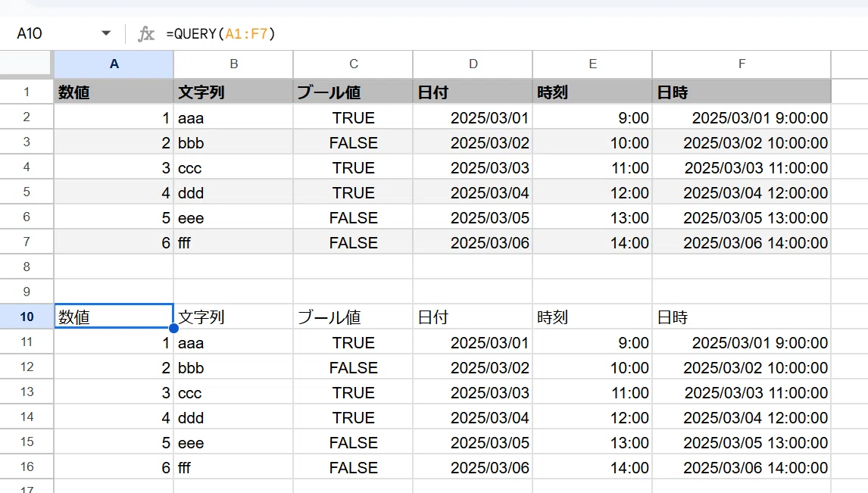Screen dimensions: 868x493
Task: Click cell ブール値 in row 10
Action: (353, 317)
